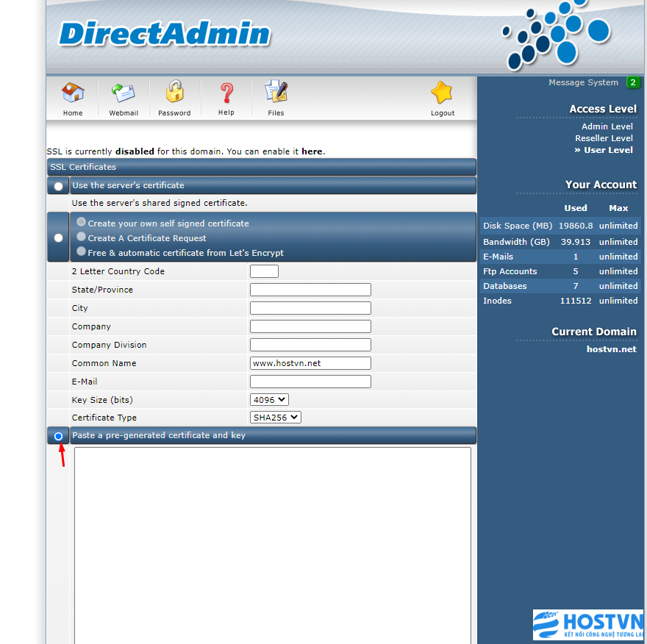This screenshot has height=644, width=647.
Task: Open Webmail from the toolbar icon
Action: (x=124, y=93)
